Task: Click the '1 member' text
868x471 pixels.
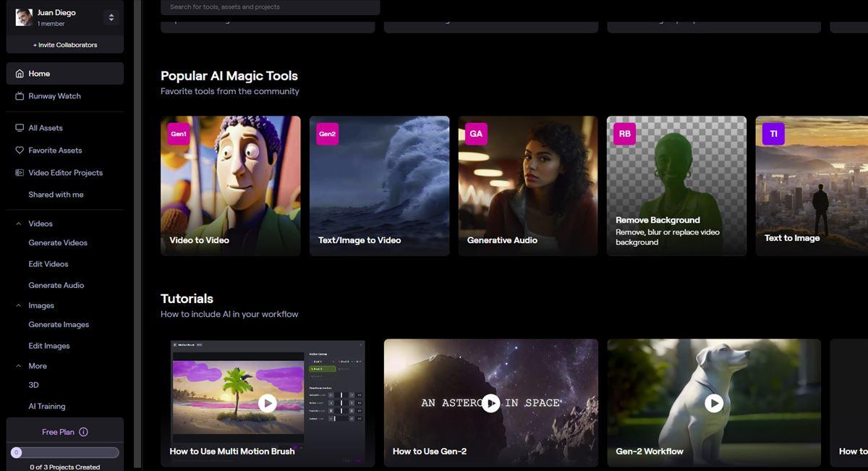Action: (51, 24)
